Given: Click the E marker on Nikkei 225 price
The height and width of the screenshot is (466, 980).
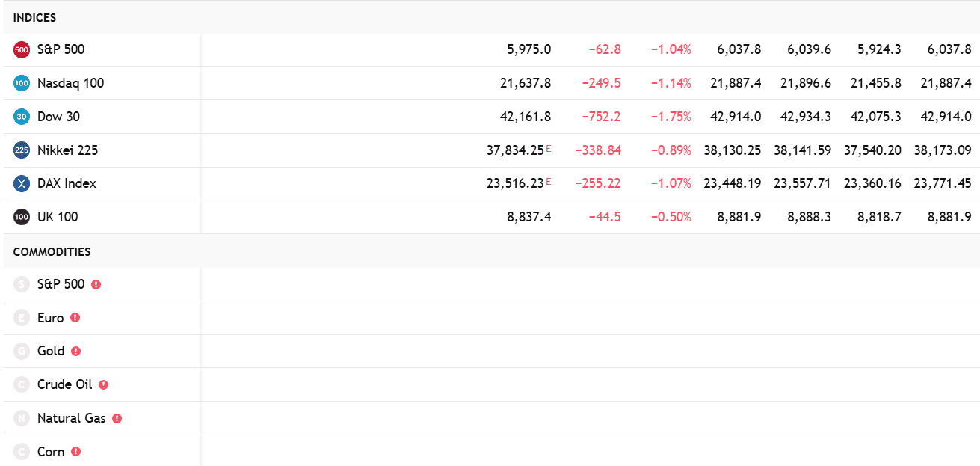Looking at the screenshot, I should click(549, 147).
